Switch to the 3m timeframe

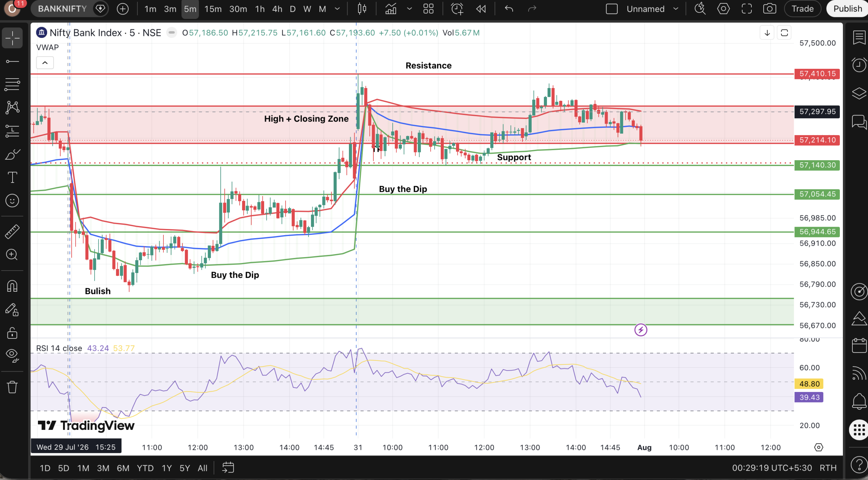click(170, 9)
